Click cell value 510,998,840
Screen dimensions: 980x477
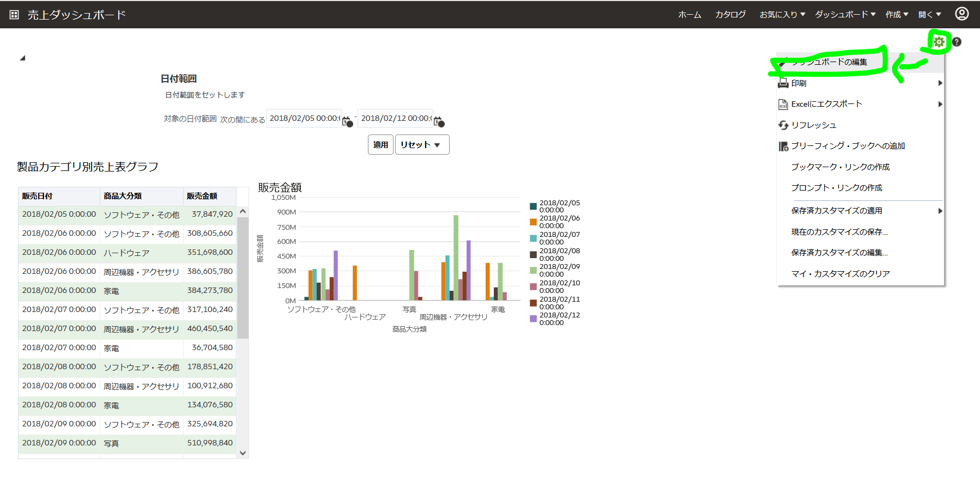(x=210, y=443)
